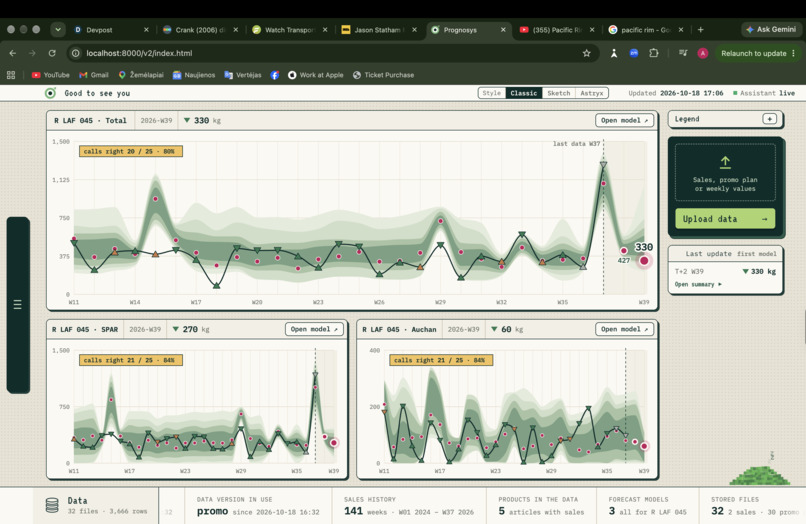Open the Gmail bookmark

coord(94,75)
